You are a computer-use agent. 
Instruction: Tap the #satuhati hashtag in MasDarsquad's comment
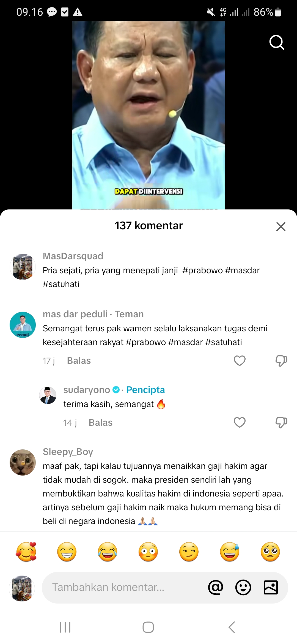tap(61, 284)
